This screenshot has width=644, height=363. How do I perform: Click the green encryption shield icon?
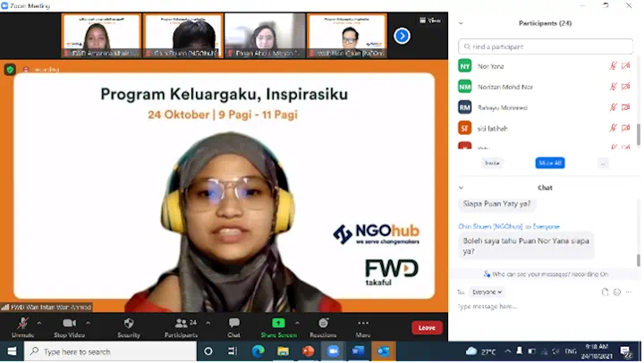click(x=10, y=70)
